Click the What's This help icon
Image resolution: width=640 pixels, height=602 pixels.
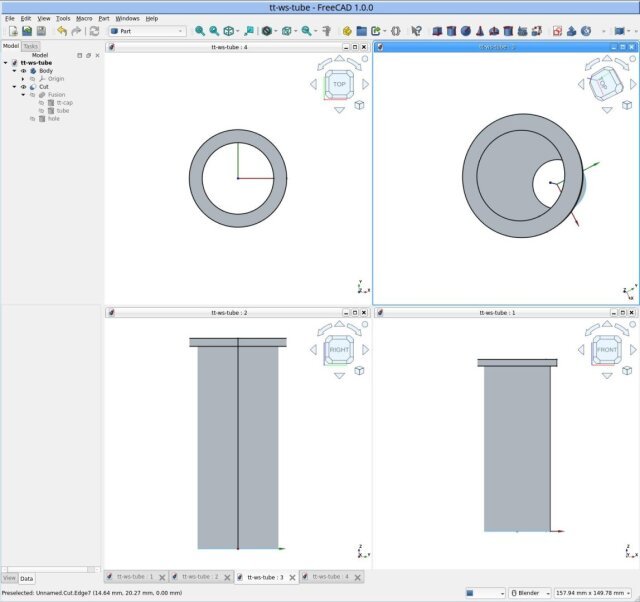(416, 31)
